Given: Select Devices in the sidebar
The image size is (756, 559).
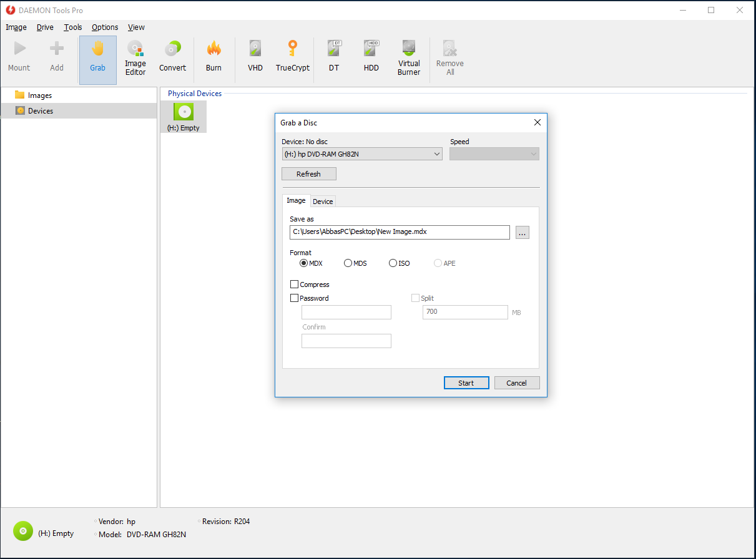Looking at the screenshot, I should tap(79, 111).
